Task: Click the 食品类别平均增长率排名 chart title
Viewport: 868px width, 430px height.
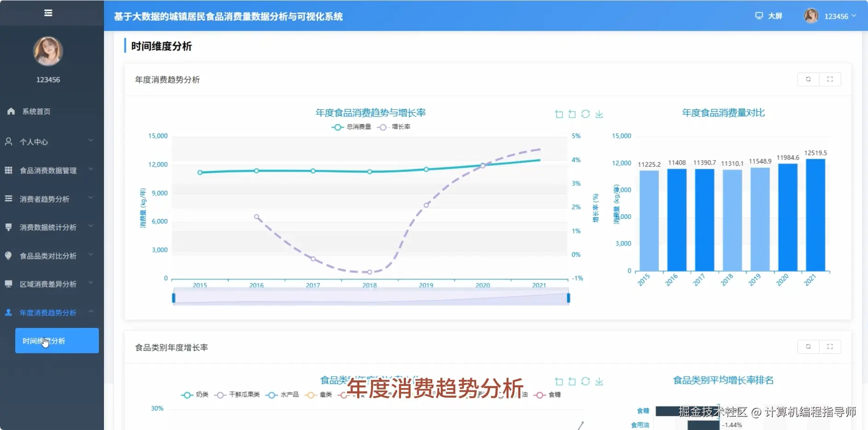Action: point(723,380)
